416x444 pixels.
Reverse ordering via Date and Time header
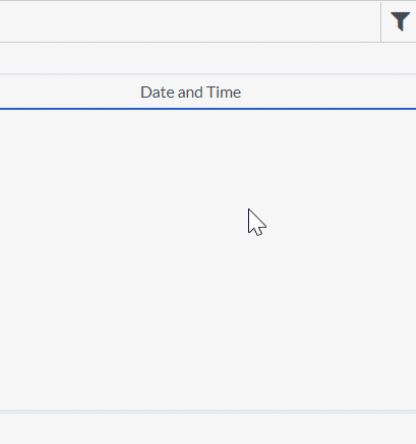(x=190, y=92)
